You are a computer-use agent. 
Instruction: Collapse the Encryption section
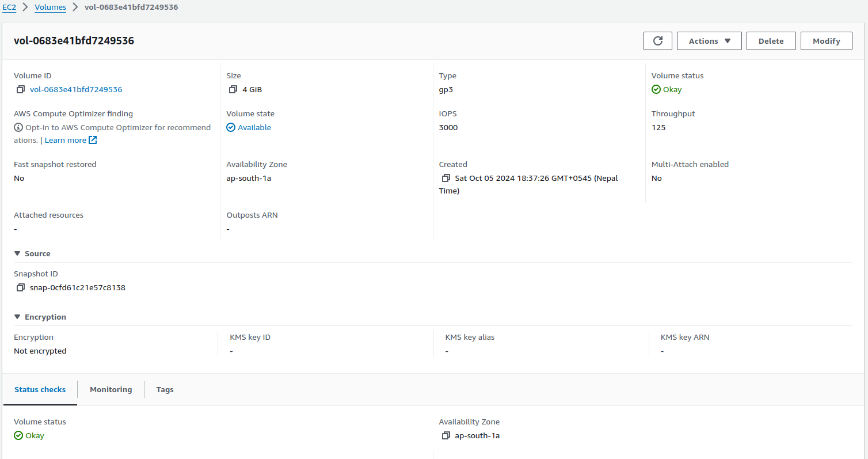click(18, 317)
